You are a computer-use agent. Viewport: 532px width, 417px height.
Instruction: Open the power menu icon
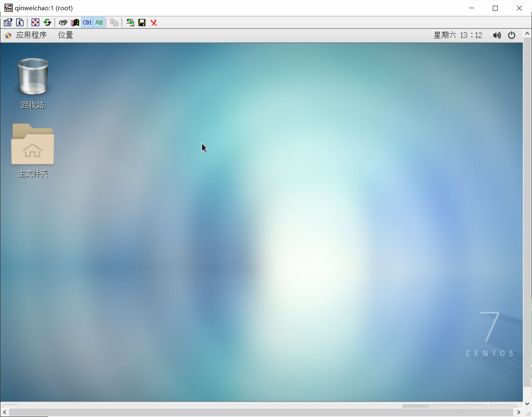pos(512,35)
